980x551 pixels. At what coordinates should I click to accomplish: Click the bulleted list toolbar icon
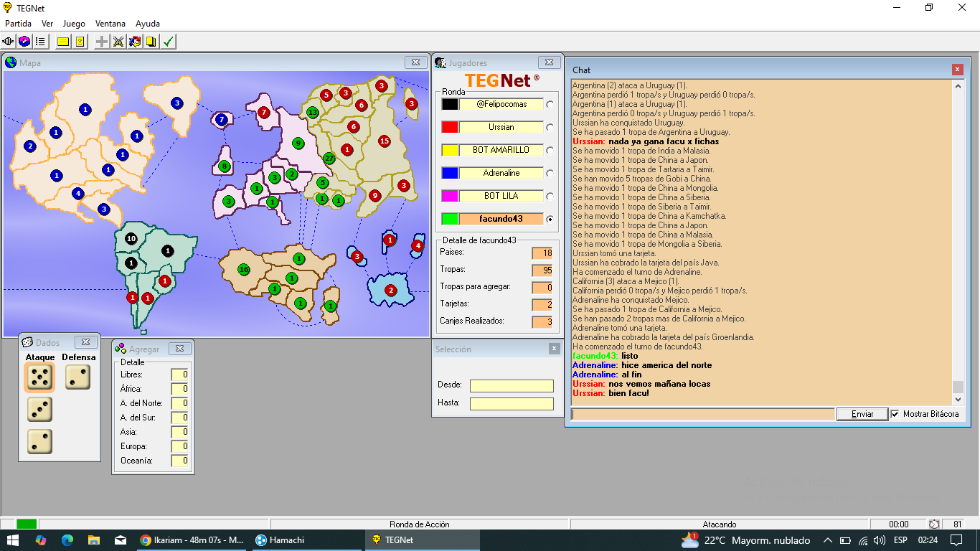tap(40, 42)
